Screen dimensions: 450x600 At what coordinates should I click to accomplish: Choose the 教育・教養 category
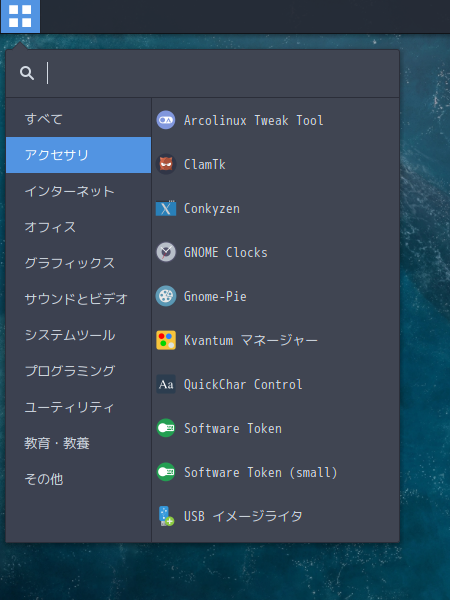(x=78, y=443)
